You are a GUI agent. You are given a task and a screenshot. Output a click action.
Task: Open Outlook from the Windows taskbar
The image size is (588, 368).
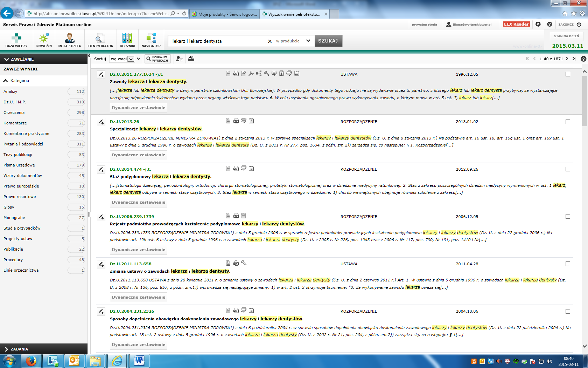(x=74, y=361)
